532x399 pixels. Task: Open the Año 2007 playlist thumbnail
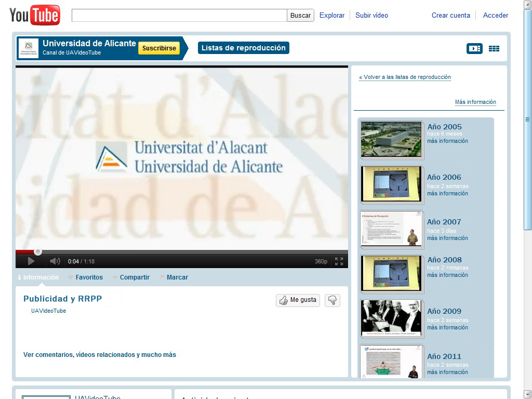[392, 229]
